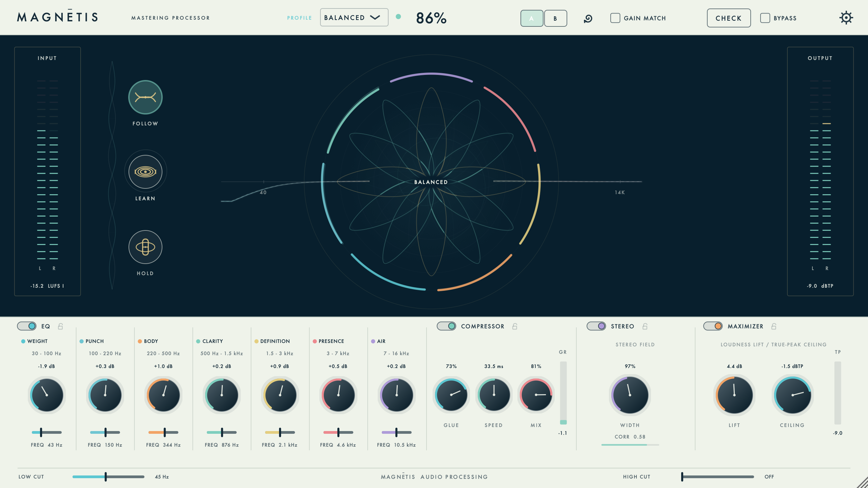Click the Body gain knob
Image resolution: width=868 pixels, height=488 pixels.
pos(163,395)
